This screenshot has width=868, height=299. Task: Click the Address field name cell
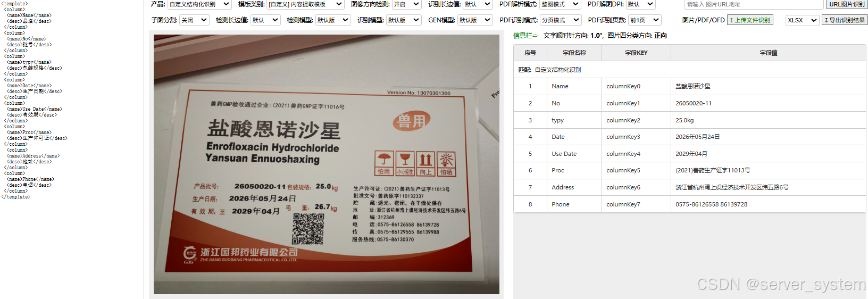click(x=574, y=187)
